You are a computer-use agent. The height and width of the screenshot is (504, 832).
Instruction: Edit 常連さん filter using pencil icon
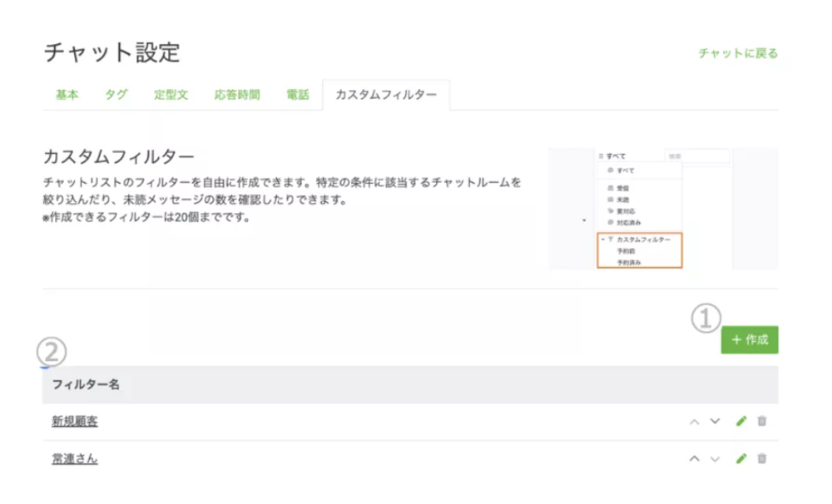click(x=741, y=458)
